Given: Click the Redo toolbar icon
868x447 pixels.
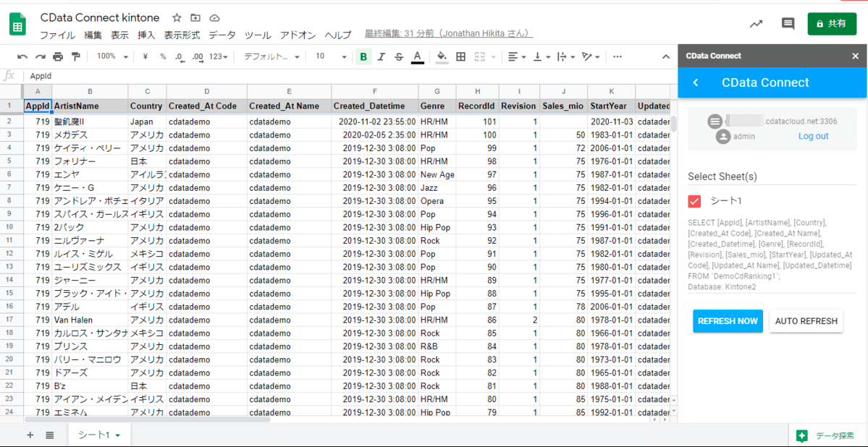Looking at the screenshot, I should tap(40, 56).
